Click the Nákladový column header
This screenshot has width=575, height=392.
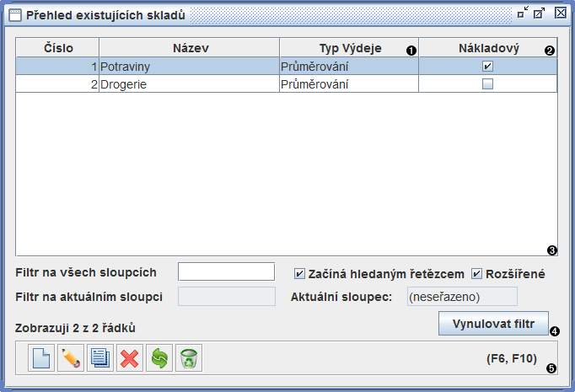(x=488, y=48)
